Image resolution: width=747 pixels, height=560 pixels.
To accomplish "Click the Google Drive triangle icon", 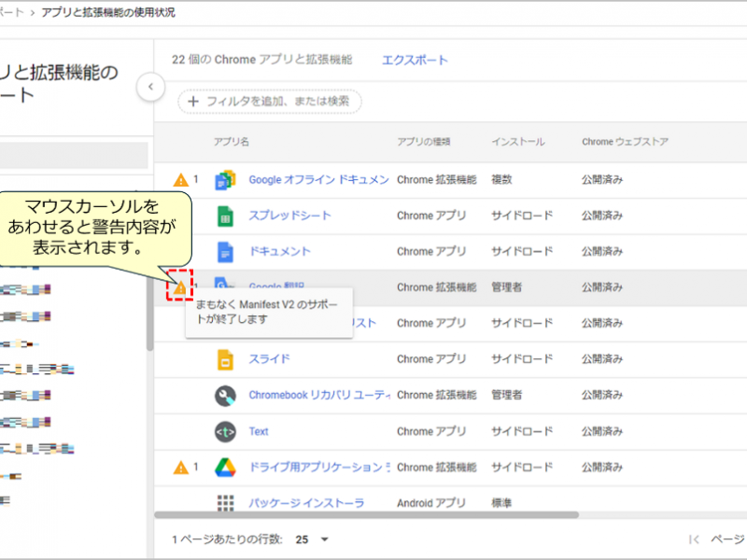I will pyautogui.click(x=225, y=468).
